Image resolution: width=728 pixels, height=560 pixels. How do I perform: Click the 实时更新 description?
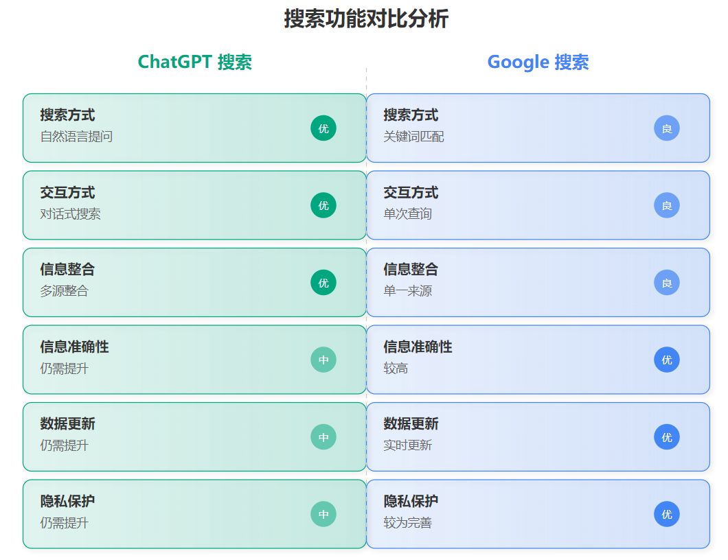[408, 445]
